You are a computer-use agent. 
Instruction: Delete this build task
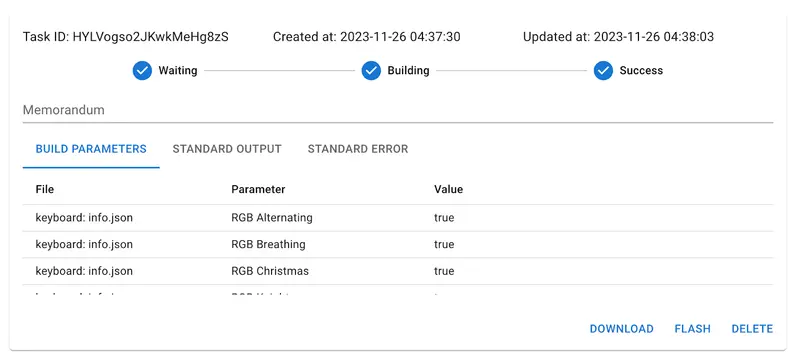[x=752, y=329]
